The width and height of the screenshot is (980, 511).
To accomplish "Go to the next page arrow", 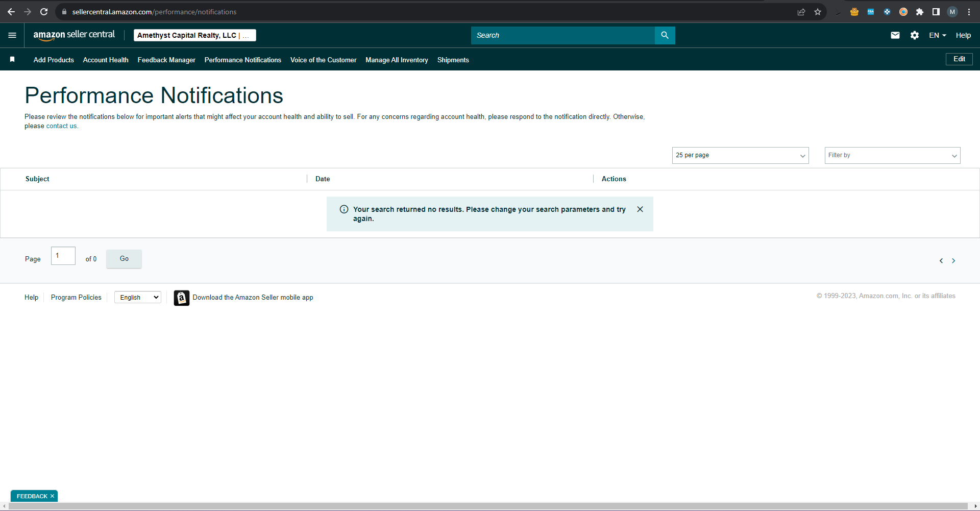I will point(953,261).
